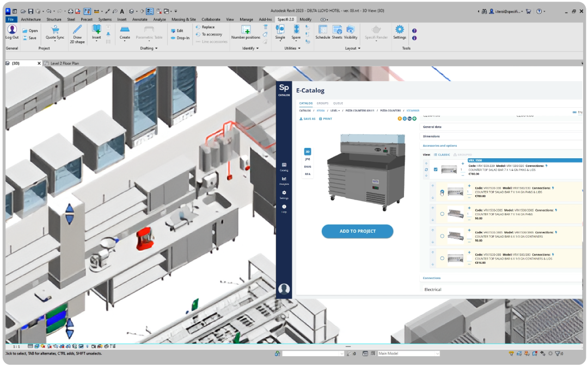Viewport: 588px width, 366px height.
Task: Click the info icon in Tools
Action: click(x=414, y=38)
